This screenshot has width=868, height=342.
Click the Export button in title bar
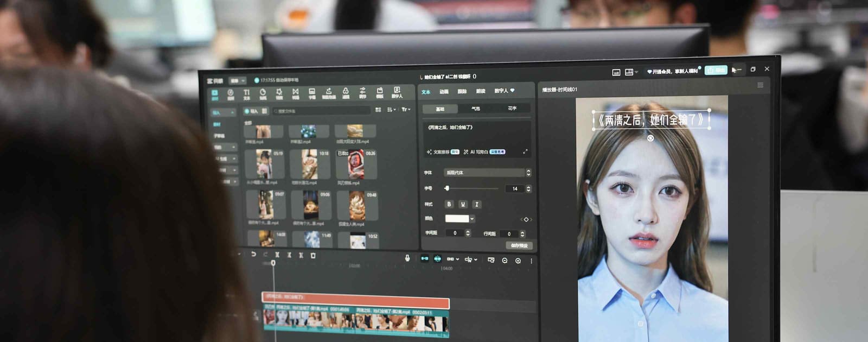(x=716, y=70)
